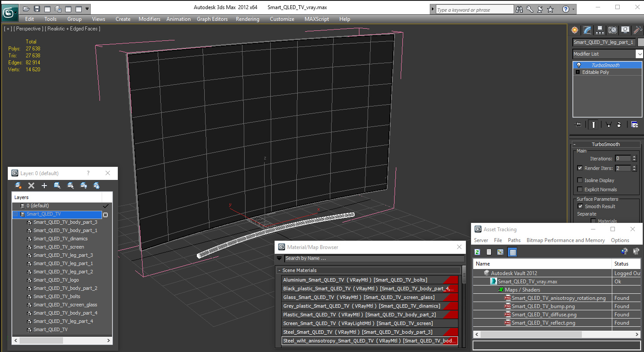Open the Material/Map Browser options arrow
644x352 pixels.
click(x=279, y=258)
